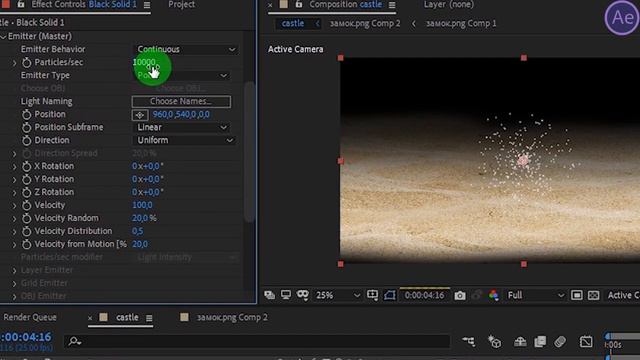The width and height of the screenshot is (640, 360).
Task: Toggle the Velocity from Motion stopwatch
Action: point(27,244)
